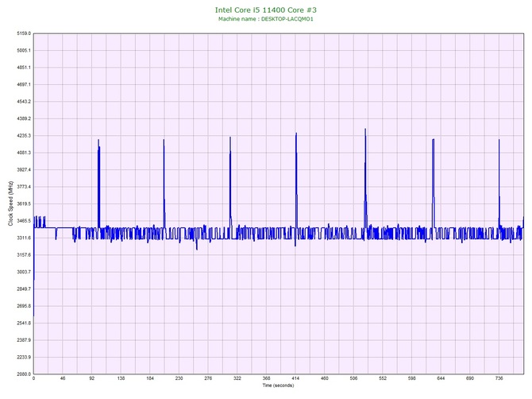Click the 4697.1 y-axis value
This screenshot has width=532, height=399.
click(x=24, y=84)
